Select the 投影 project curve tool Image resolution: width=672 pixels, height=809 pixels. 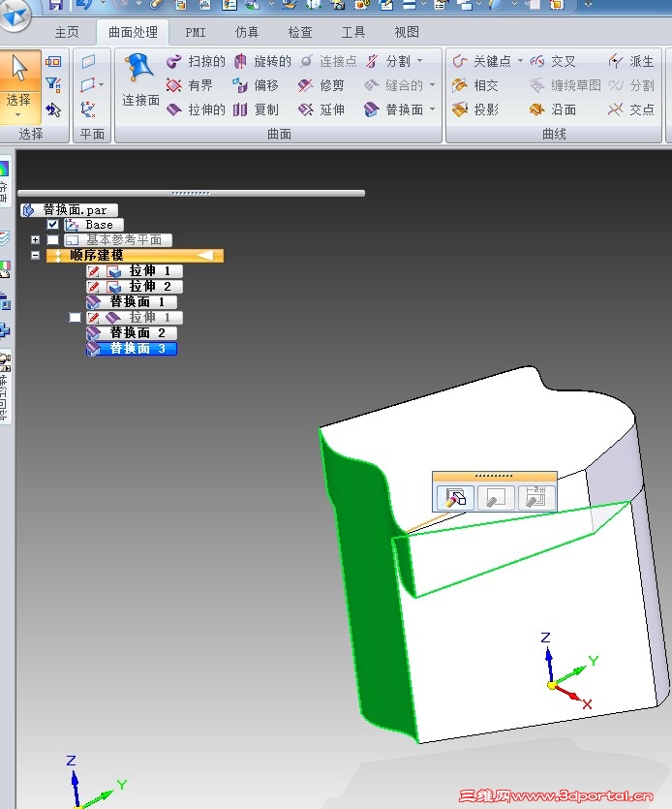point(475,109)
